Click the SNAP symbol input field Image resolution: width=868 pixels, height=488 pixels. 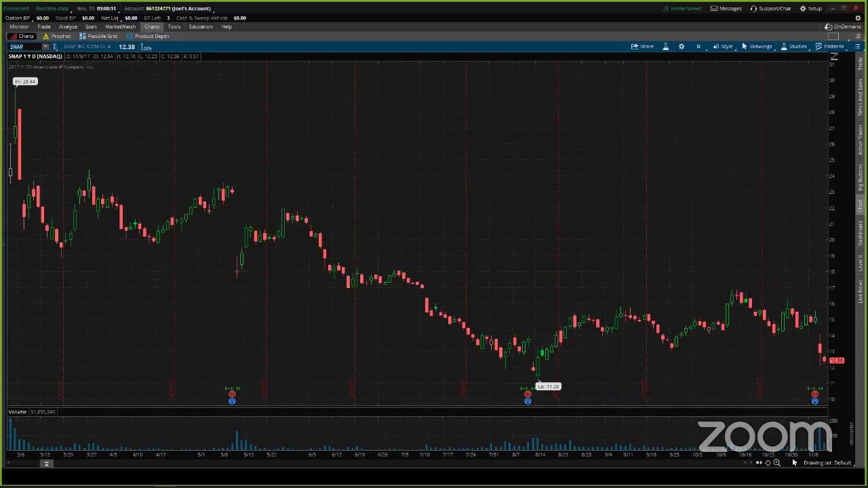point(25,47)
